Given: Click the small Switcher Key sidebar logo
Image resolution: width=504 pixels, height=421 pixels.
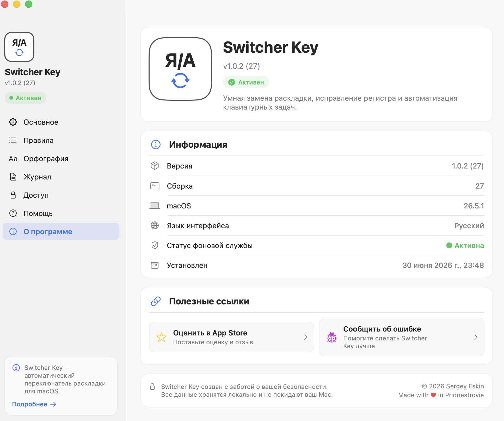Looking at the screenshot, I should (x=19, y=47).
